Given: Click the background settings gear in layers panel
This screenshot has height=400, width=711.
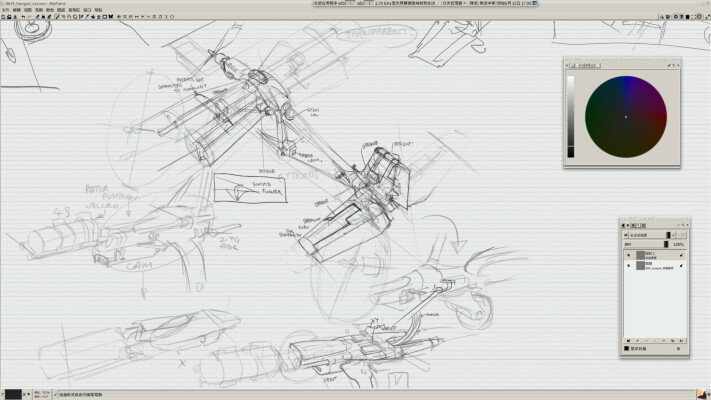Looking at the screenshot, I should click(x=678, y=348).
